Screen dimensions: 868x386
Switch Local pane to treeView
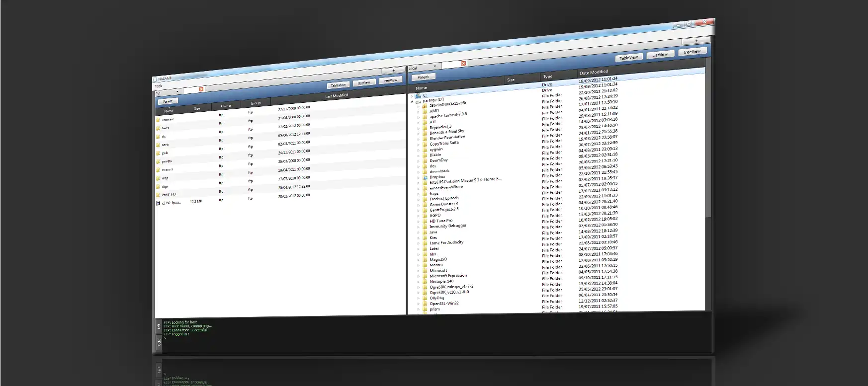click(692, 51)
